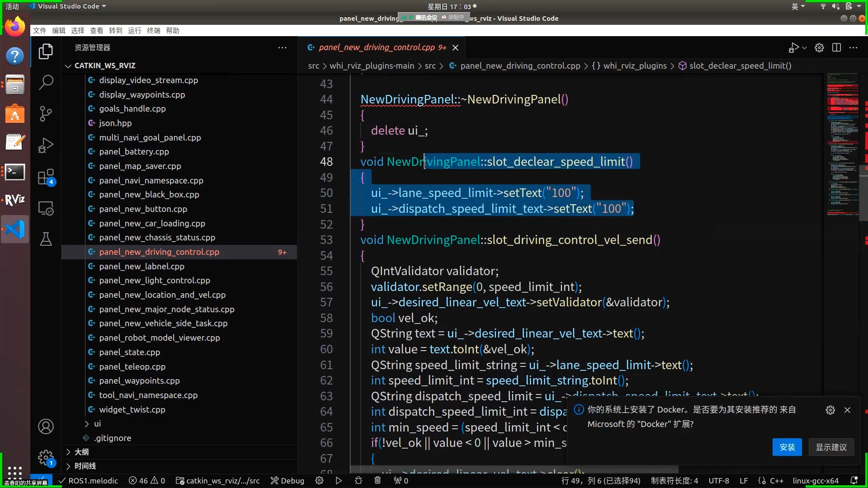The width and height of the screenshot is (868, 488).
Task: Open the Testing flask view
Action: (x=46, y=239)
